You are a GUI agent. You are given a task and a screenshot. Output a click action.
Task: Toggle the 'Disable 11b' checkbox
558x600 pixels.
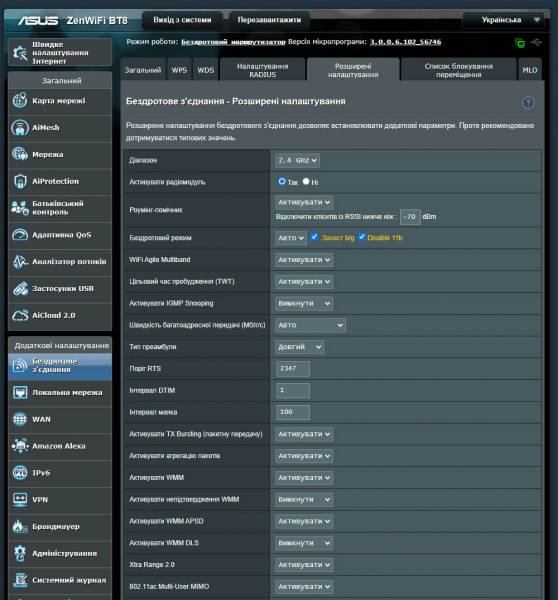(362, 237)
